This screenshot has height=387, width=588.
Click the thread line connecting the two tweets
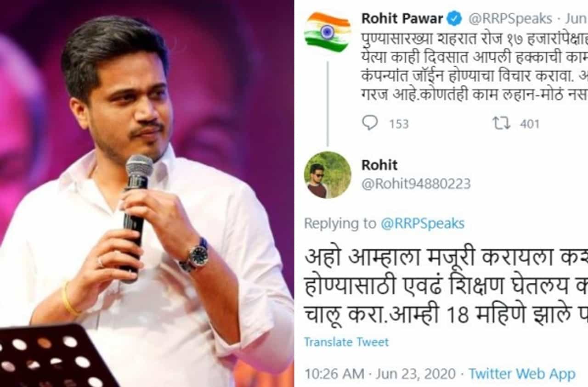tap(328, 103)
